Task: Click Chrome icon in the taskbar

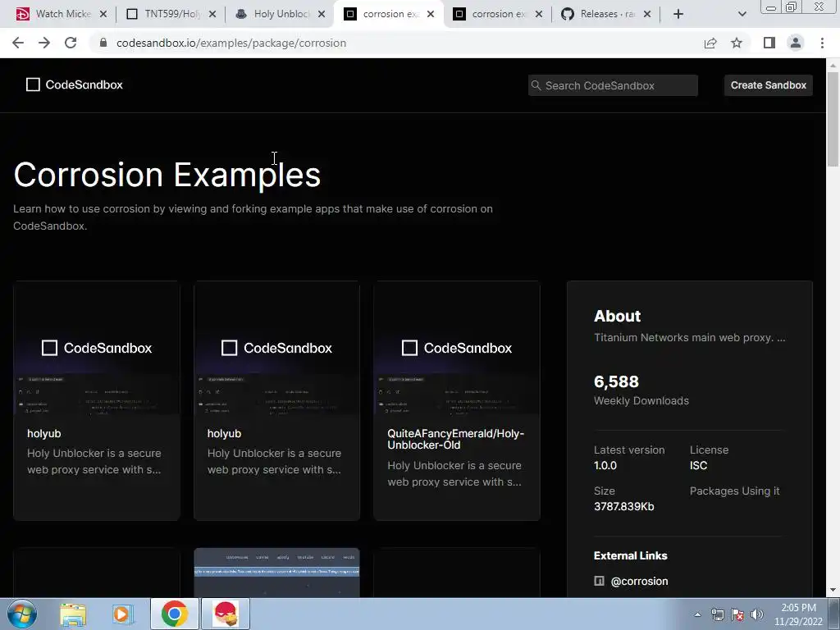Action: click(x=174, y=614)
